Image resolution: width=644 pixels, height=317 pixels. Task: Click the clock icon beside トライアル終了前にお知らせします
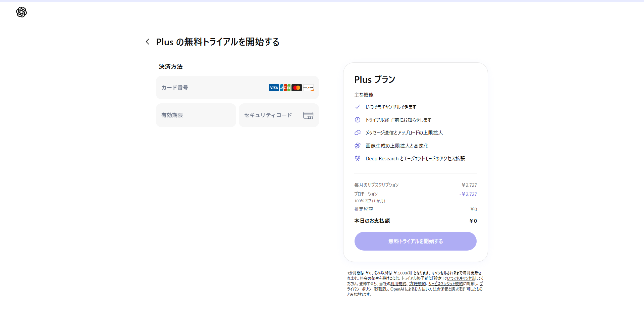click(358, 120)
